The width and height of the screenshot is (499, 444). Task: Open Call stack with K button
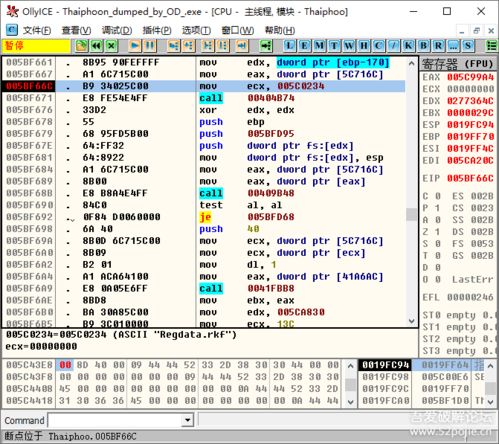[x=408, y=46]
